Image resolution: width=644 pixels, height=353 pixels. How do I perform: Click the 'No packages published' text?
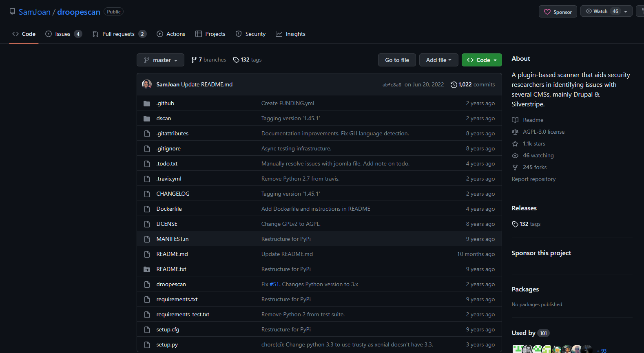point(537,304)
